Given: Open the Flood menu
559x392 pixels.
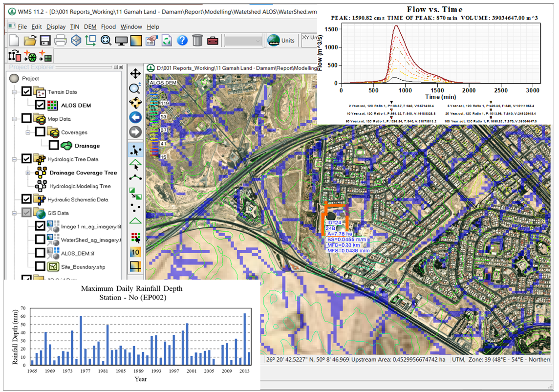Looking at the screenshot, I should (108, 27).
